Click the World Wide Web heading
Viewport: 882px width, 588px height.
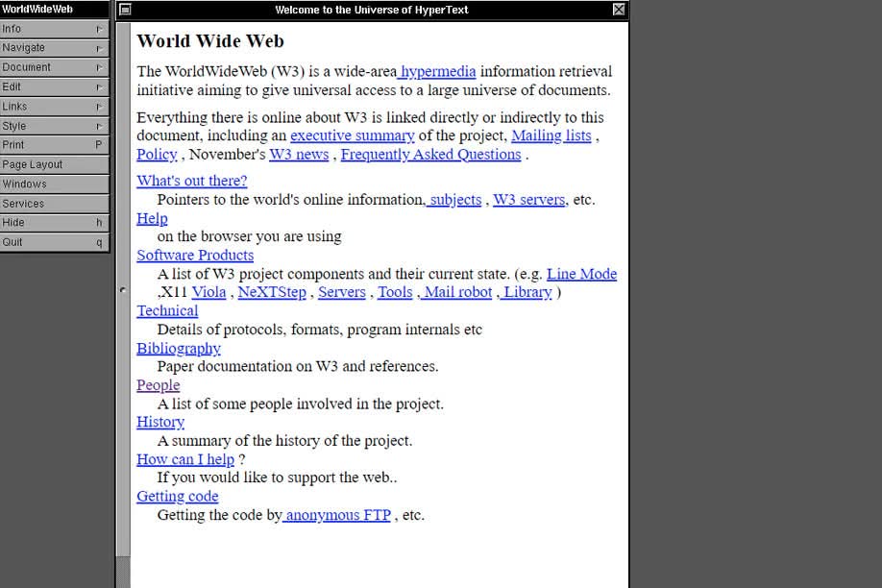click(x=210, y=41)
